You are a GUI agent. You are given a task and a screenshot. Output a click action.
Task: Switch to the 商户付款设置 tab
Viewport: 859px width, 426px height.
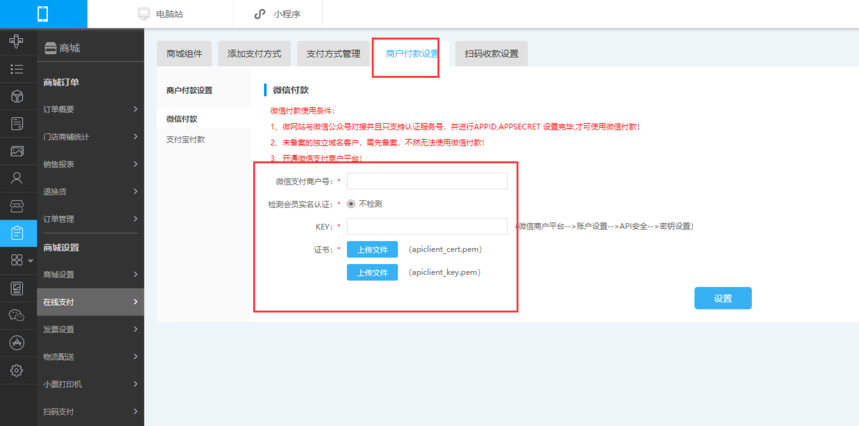(x=412, y=54)
